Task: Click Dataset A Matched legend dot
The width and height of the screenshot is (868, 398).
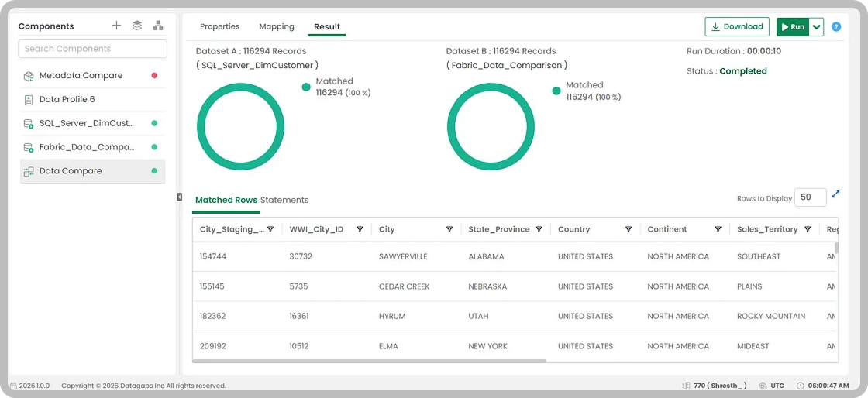Action: (x=306, y=87)
